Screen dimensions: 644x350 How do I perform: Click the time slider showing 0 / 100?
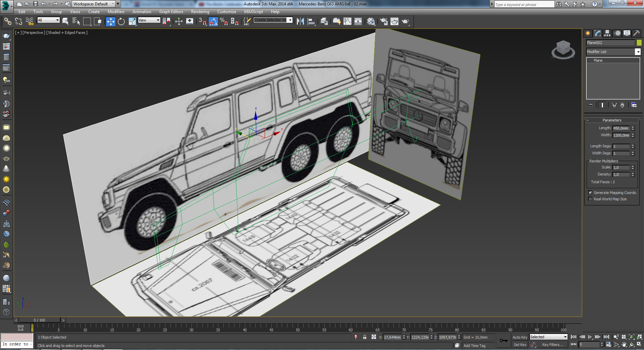pos(40,320)
